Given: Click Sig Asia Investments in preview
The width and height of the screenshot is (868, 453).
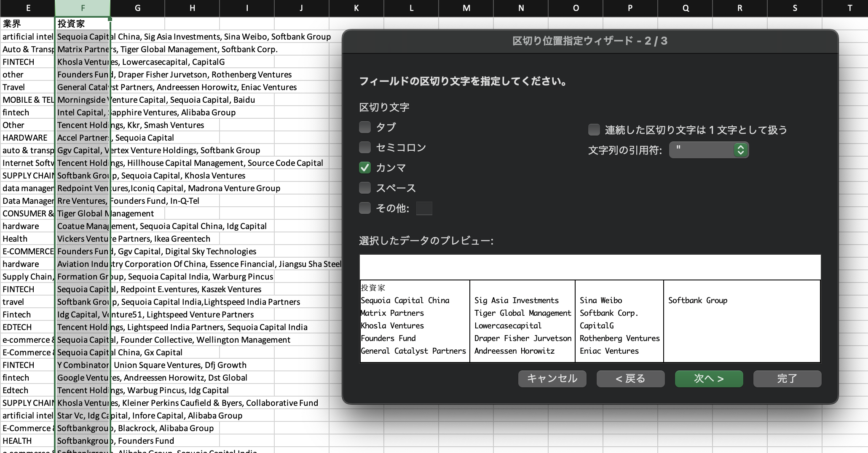Looking at the screenshot, I should [516, 301].
